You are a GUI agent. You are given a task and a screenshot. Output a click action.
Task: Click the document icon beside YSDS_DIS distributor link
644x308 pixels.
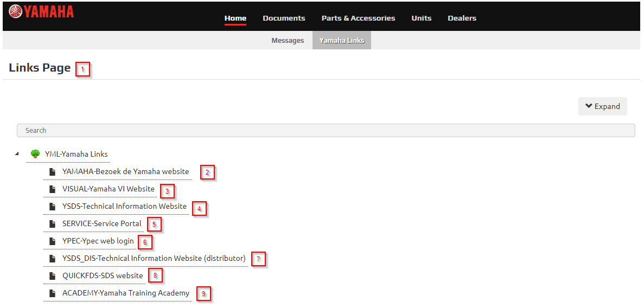pyautogui.click(x=52, y=258)
